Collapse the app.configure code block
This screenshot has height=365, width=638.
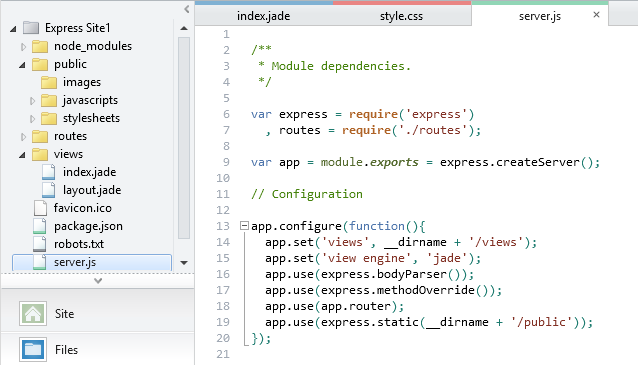point(244,225)
